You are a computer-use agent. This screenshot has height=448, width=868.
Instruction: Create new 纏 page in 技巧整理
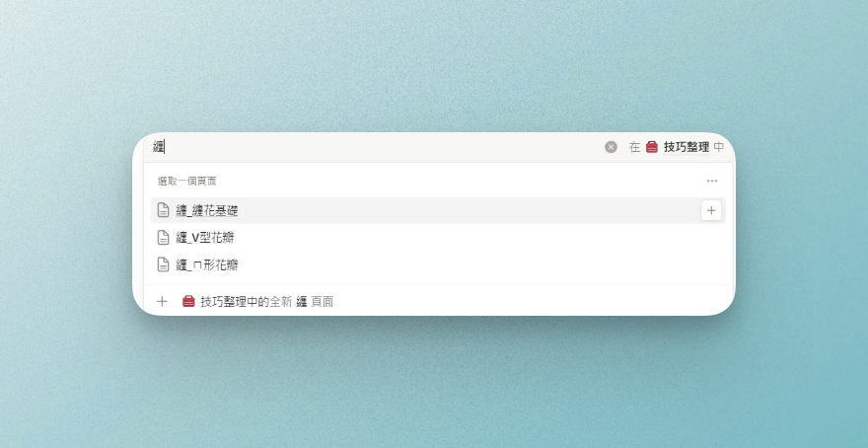pos(266,301)
